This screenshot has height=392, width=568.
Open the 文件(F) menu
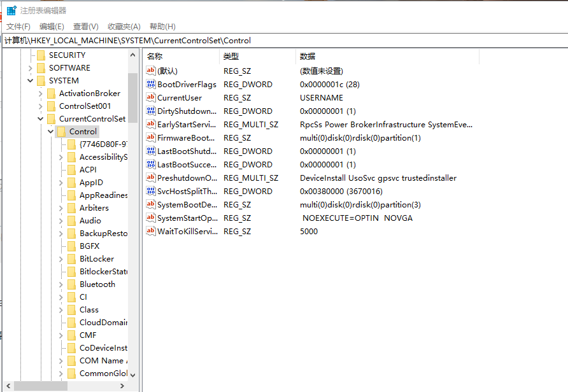tap(18, 26)
